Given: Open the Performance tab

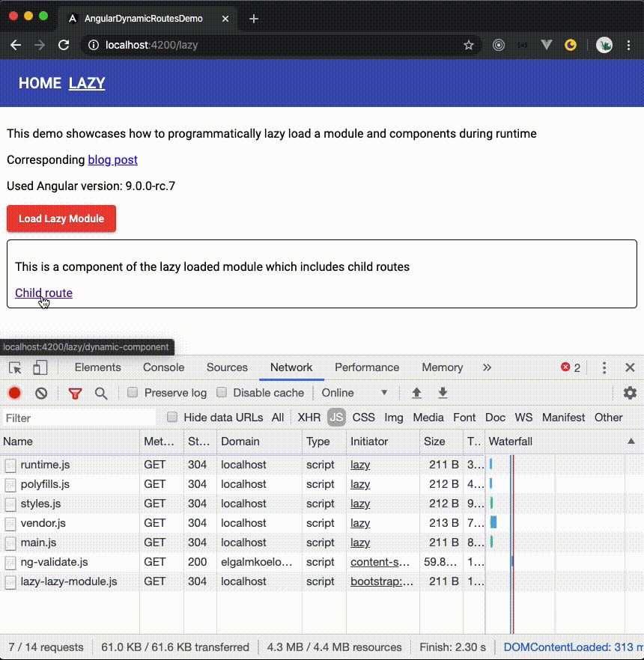Looking at the screenshot, I should click(367, 367).
